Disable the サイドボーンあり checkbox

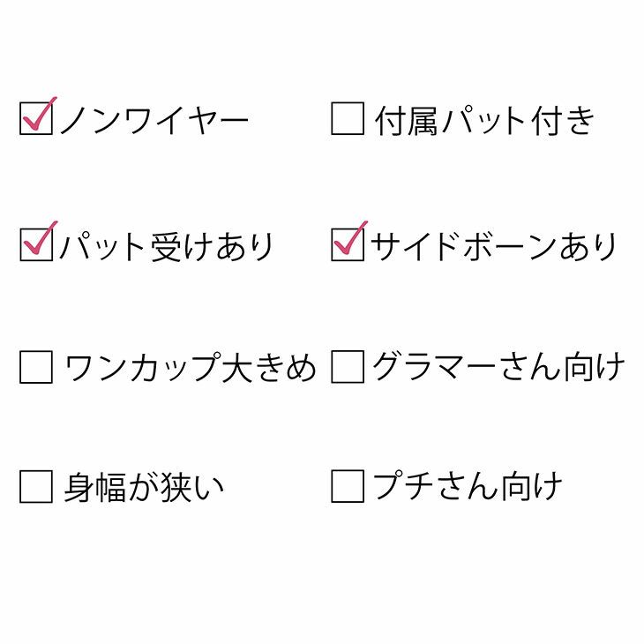click(348, 244)
